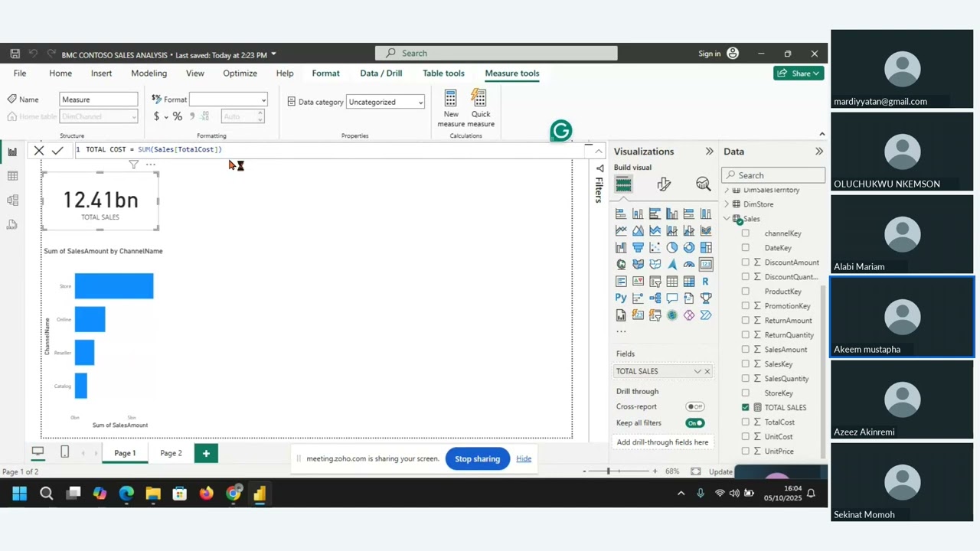The width and height of the screenshot is (980, 551).
Task: Insert the ArcGIS globe map visual
Action: [x=671, y=315]
